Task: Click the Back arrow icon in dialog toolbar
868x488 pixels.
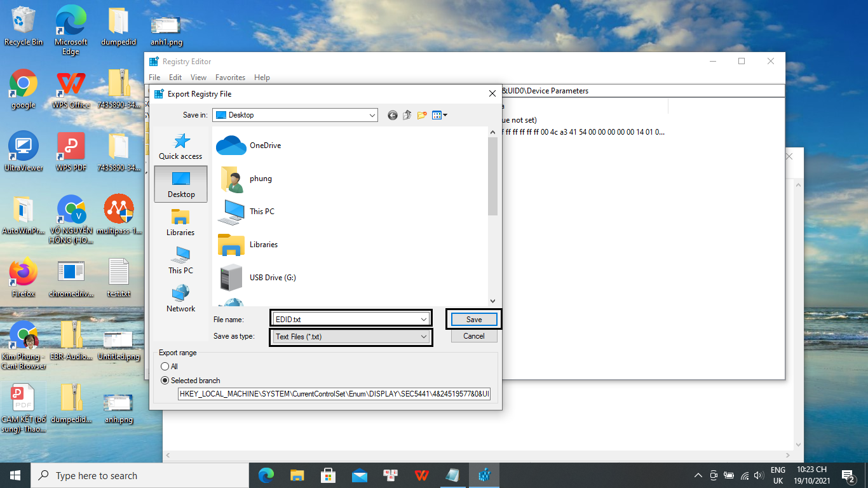Action: coord(392,115)
